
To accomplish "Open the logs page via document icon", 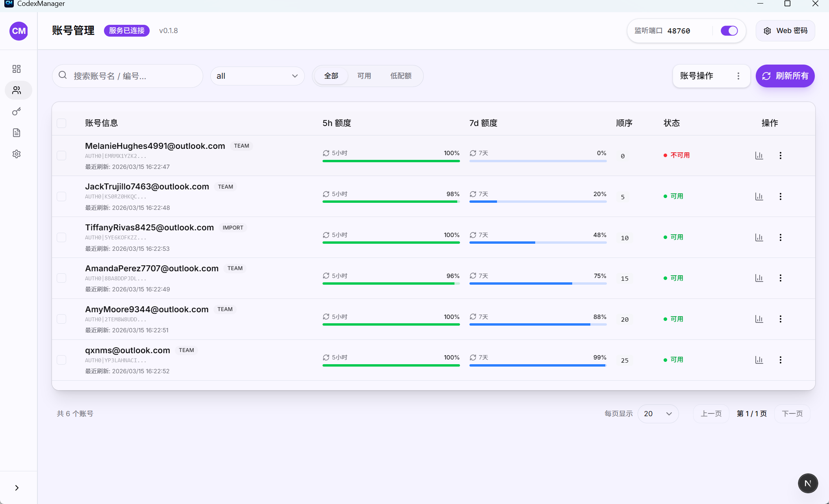I will point(17,132).
